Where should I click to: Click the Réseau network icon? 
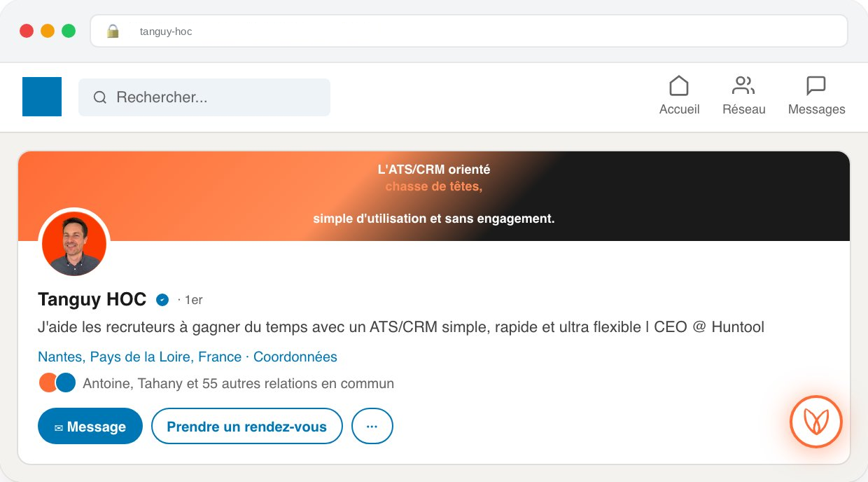point(743,85)
